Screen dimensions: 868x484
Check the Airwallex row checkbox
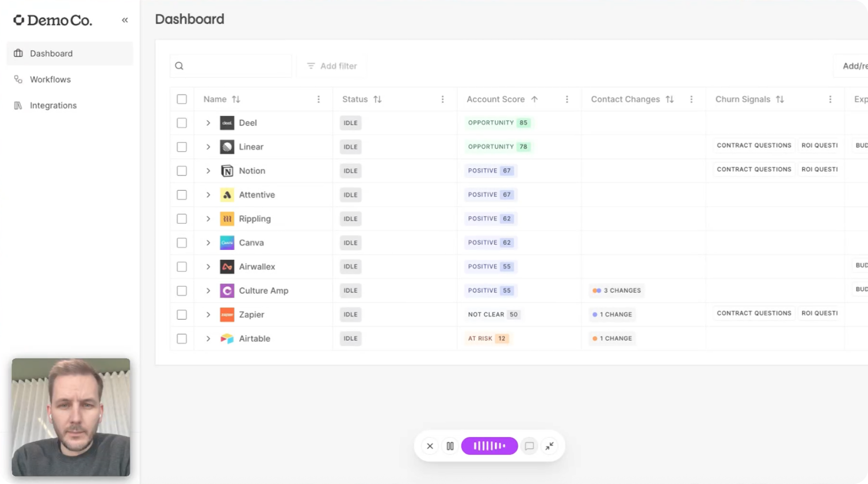pos(182,267)
